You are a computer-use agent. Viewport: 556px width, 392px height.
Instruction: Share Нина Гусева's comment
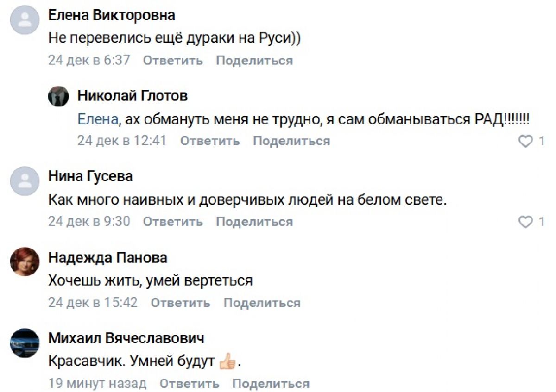[254, 222]
